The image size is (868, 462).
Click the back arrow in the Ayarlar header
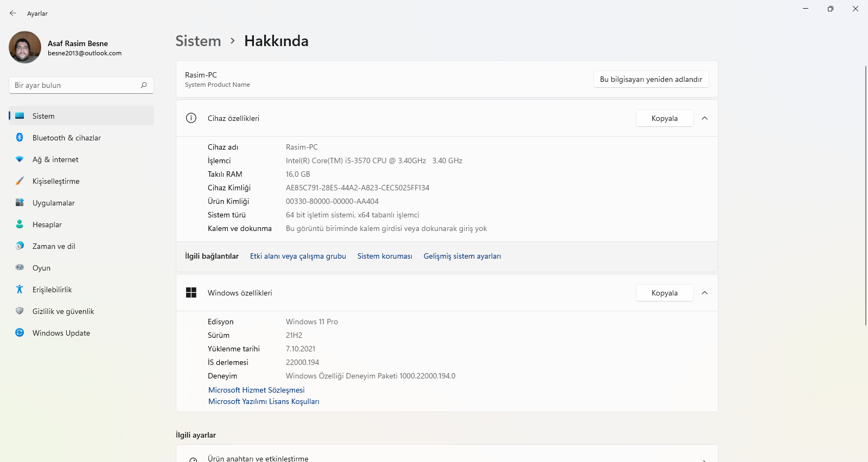tap(13, 13)
